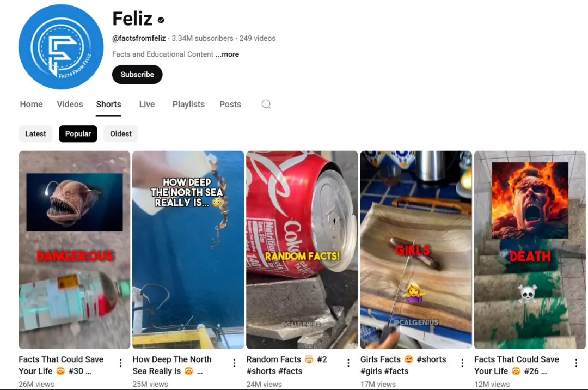Click the verified badge next to Feliz
Screen dimensions: 588x390
[x=161, y=20]
